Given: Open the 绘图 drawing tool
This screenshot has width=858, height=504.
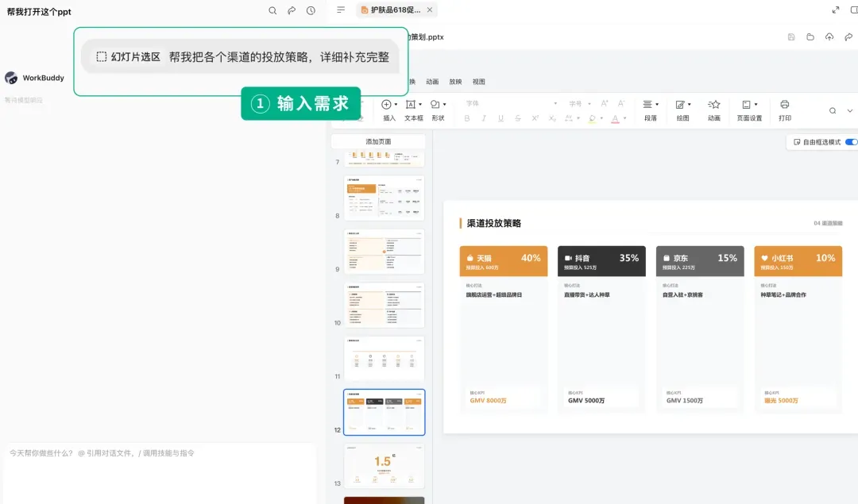Looking at the screenshot, I should tap(680, 105).
